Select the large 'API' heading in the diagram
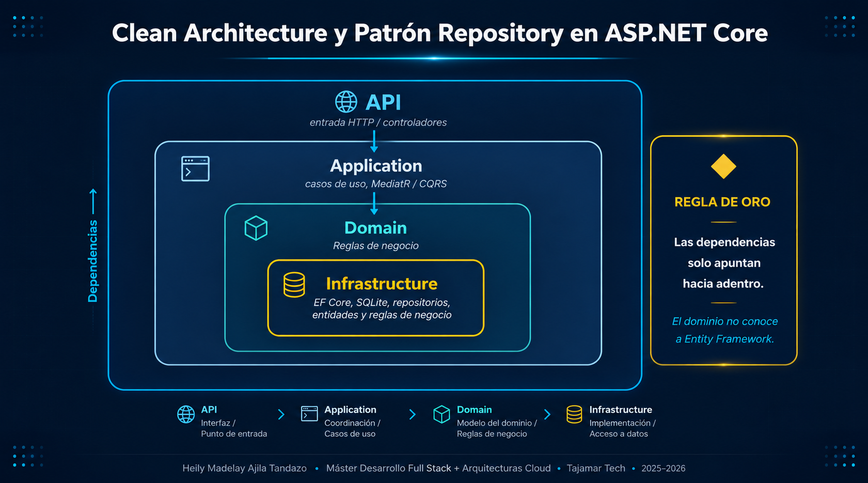868x483 pixels. (x=383, y=102)
